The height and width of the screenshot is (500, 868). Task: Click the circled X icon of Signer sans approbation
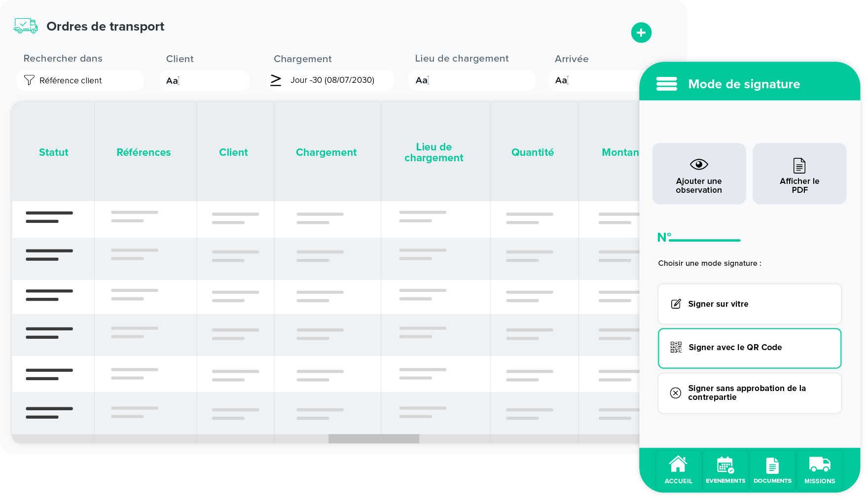click(x=676, y=393)
